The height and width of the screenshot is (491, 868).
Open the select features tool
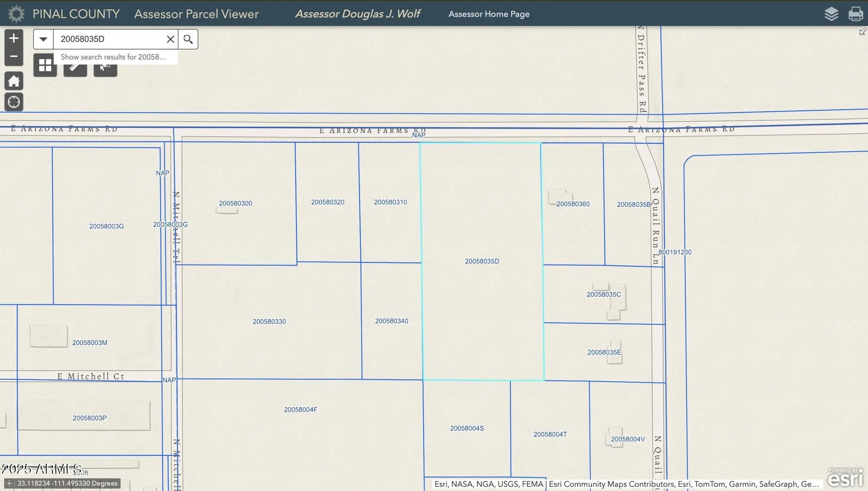tap(105, 70)
